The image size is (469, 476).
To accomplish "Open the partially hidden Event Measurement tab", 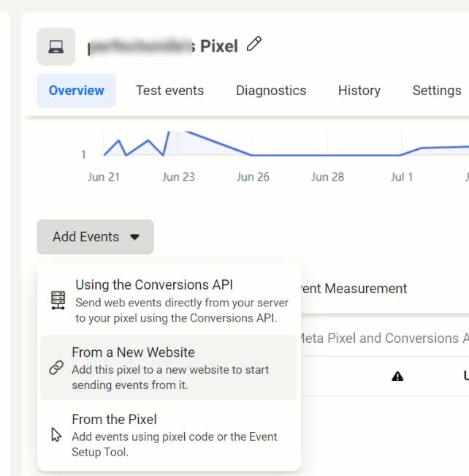I will tap(355, 288).
